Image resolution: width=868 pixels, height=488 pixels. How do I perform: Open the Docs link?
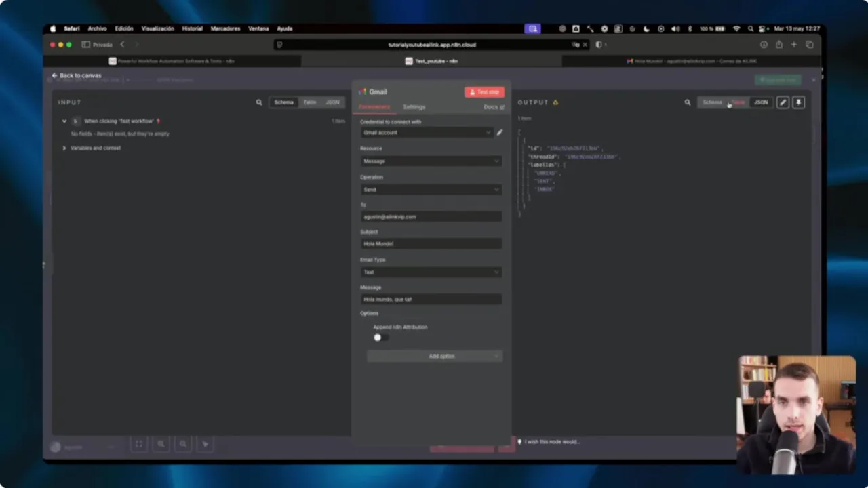[x=494, y=107]
